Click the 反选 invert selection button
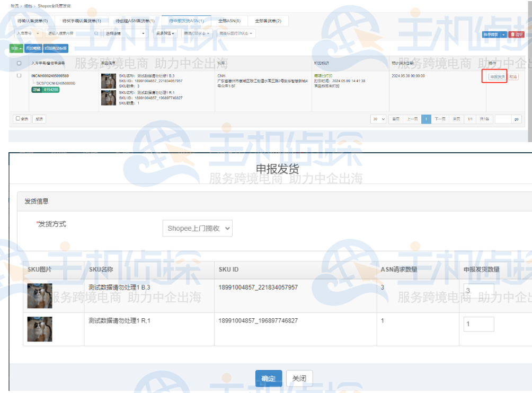This screenshot has height=393, width=532. tap(39, 119)
